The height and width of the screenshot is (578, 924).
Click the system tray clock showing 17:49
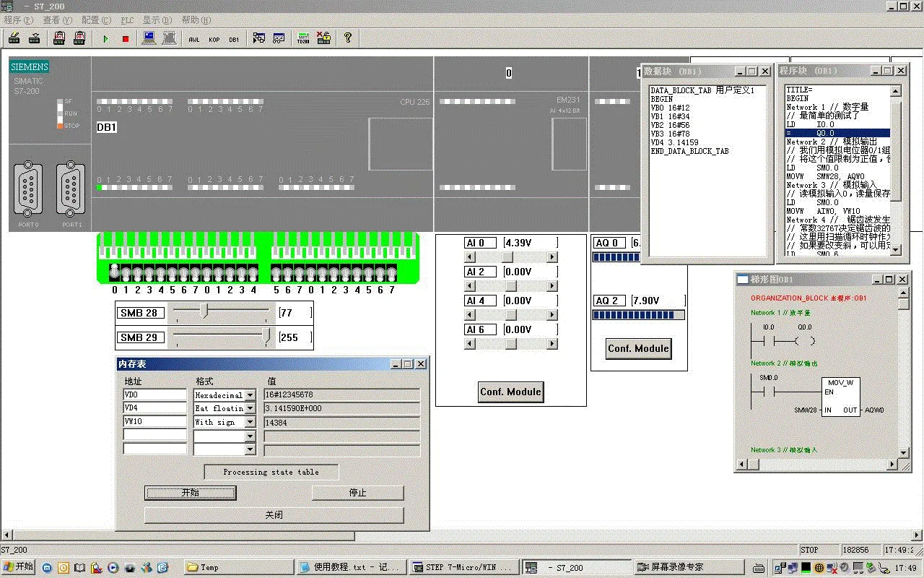click(x=905, y=568)
